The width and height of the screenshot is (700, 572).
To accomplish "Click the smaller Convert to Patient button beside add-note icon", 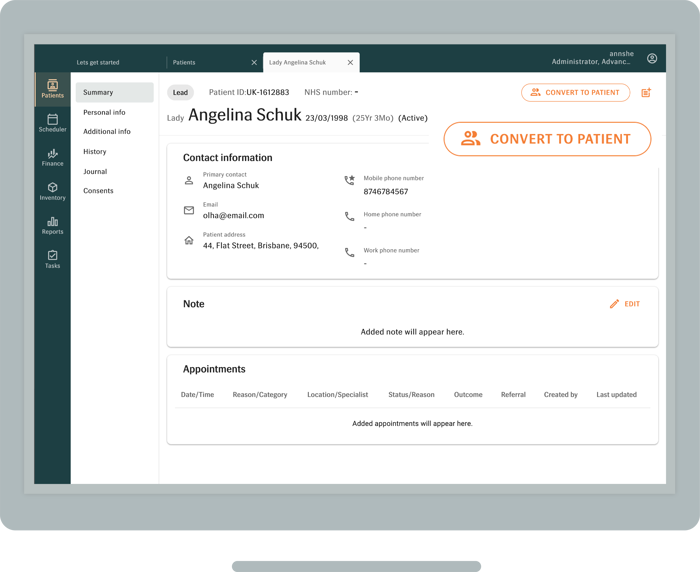I will [575, 92].
